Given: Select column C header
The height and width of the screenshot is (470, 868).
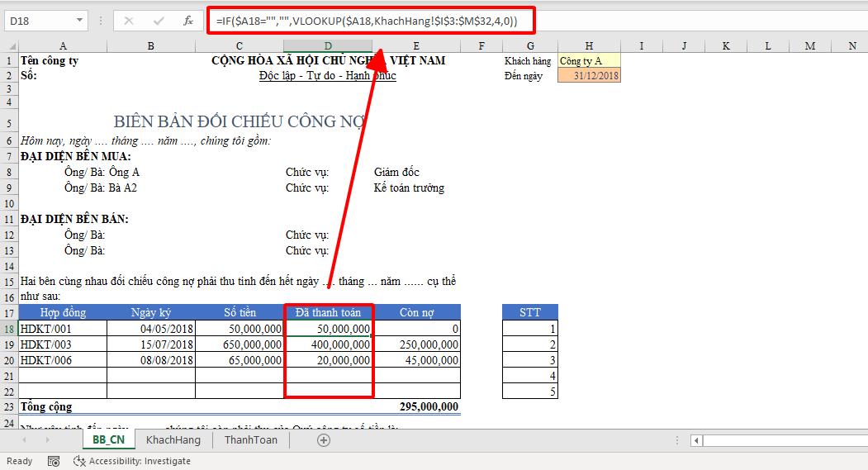Looking at the screenshot, I should click(240, 46).
